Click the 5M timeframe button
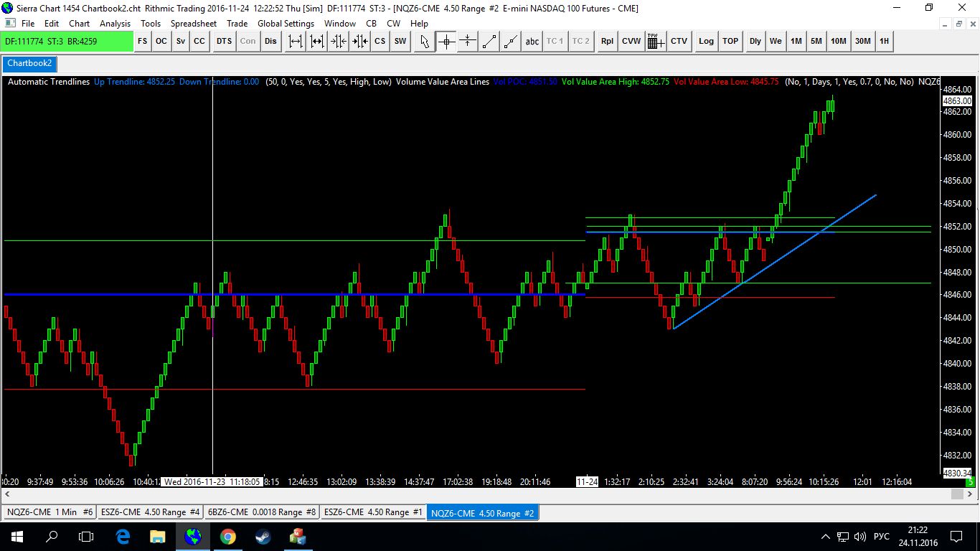 [x=816, y=42]
